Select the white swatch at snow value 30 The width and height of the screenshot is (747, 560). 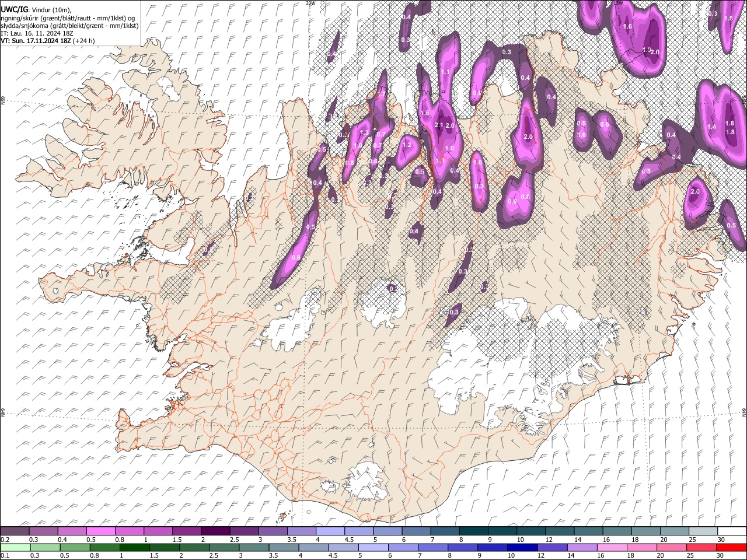732,531
